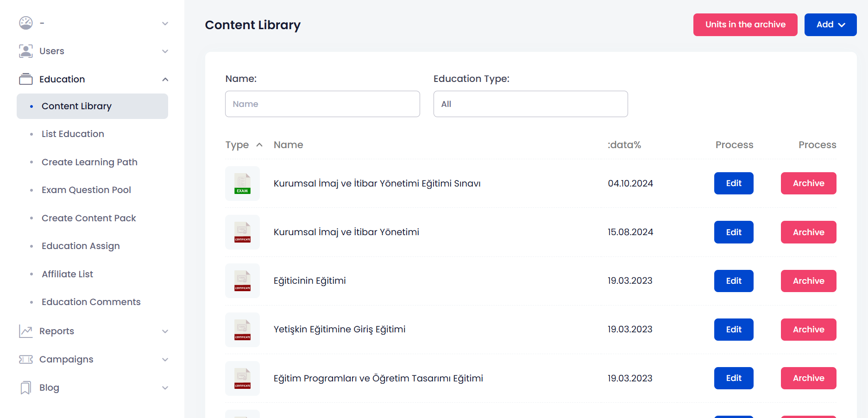Click Units in the archive button
This screenshot has width=868, height=418.
point(745,25)
